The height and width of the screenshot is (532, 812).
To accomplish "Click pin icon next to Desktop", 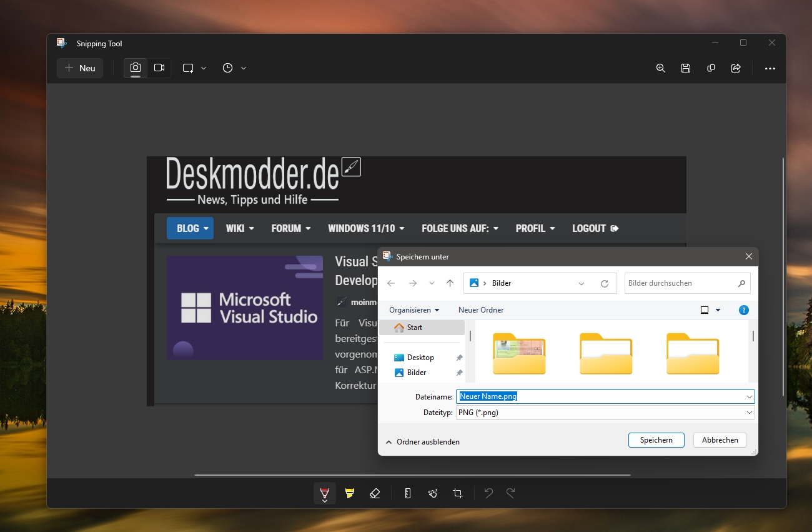I will coord(459,358).
